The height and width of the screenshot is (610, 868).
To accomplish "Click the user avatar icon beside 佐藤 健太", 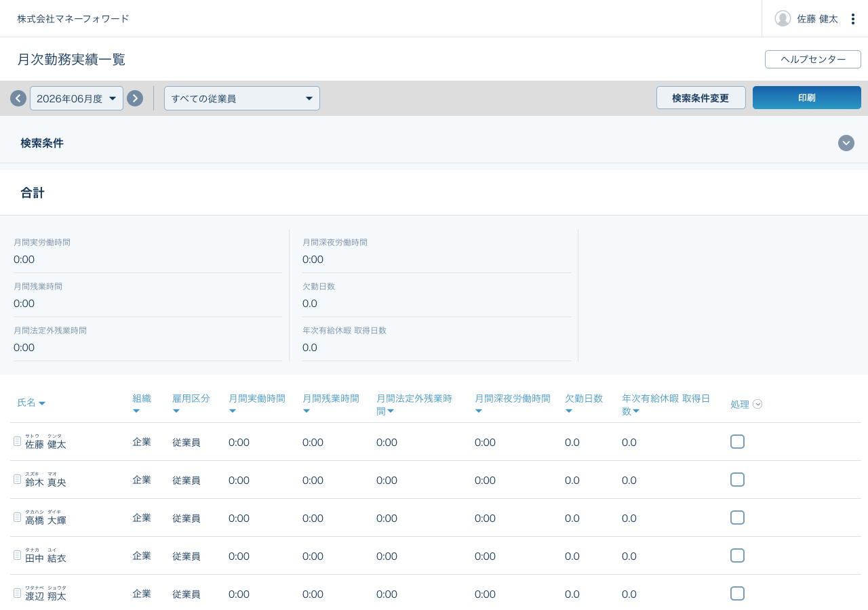I will coord(783,18).
